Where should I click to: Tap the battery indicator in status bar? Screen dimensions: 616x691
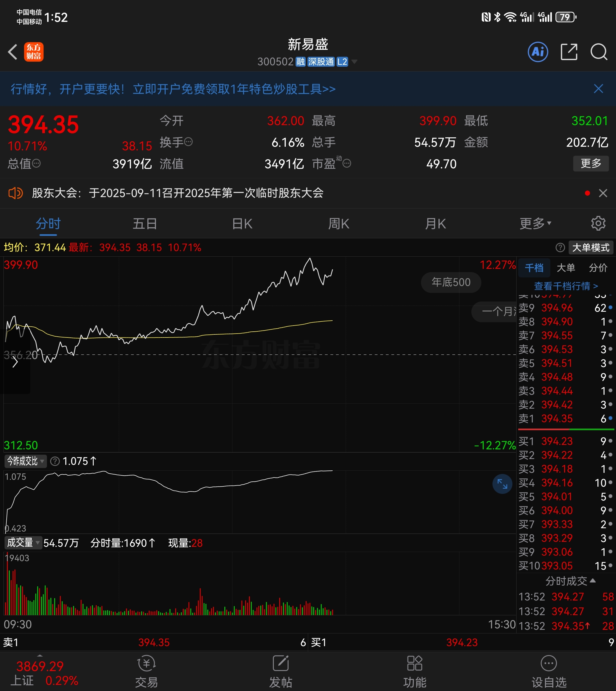point(566,17)
